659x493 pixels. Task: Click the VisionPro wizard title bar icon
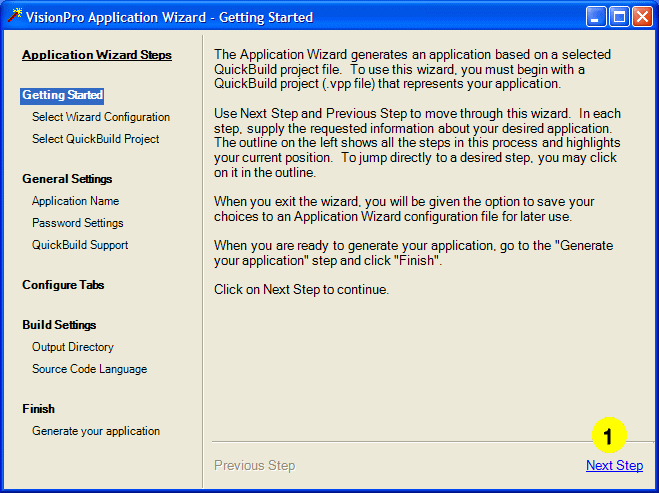13,16
